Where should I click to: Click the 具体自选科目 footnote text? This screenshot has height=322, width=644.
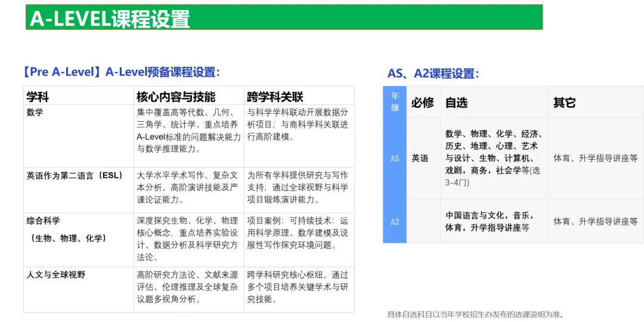[x=475, y=314]
